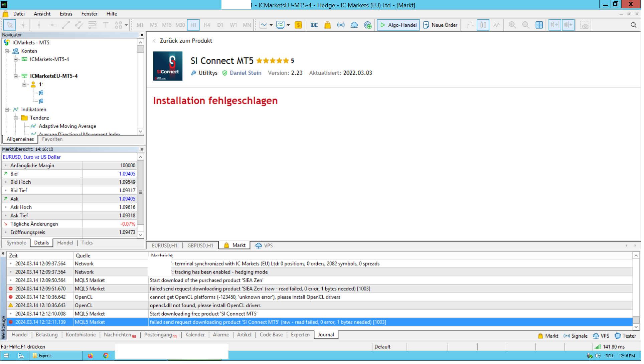Collapse the Indikatoren tree node
Viewport: 644px width, 364px height.
7,110
